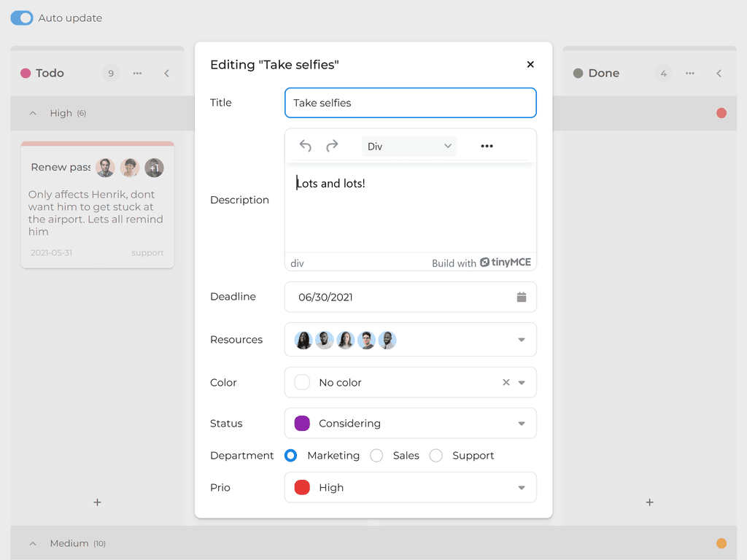This screenshot has height=560, width=747.
Task: Select the Support department radio button
Action: click(436, 455)
